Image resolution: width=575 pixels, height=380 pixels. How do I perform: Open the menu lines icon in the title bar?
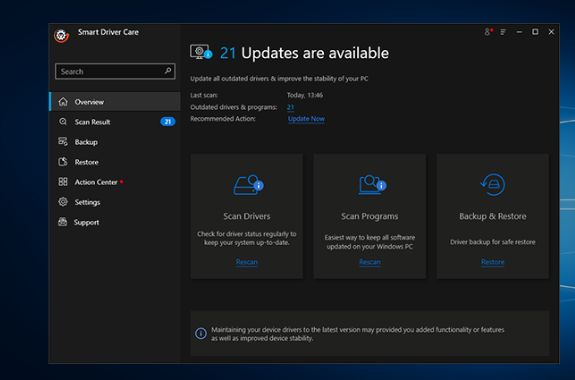[503, 32]
